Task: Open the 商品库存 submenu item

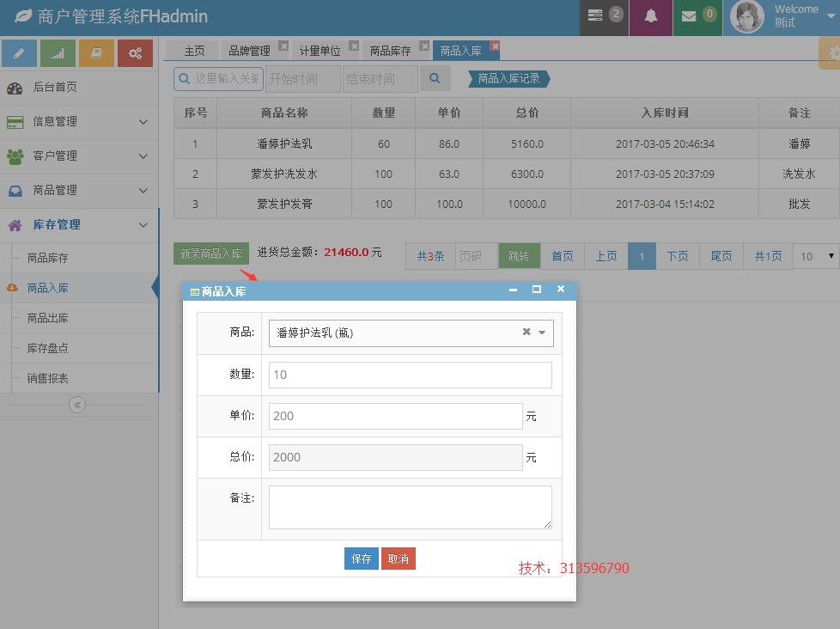Action: click(x=79, y=258)
